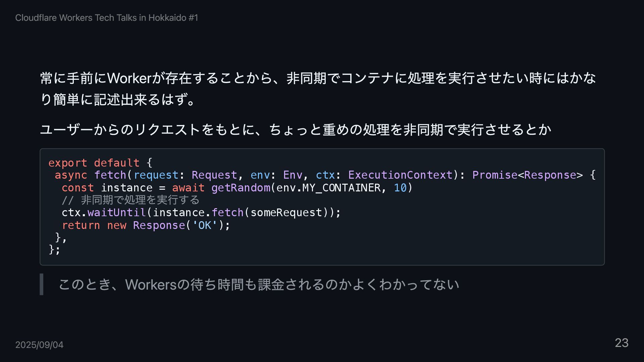This screenshot has height=362, width=644.
Task: Click the Japanese code comment line
Action: pyautogui.click(x=130, y=200)
